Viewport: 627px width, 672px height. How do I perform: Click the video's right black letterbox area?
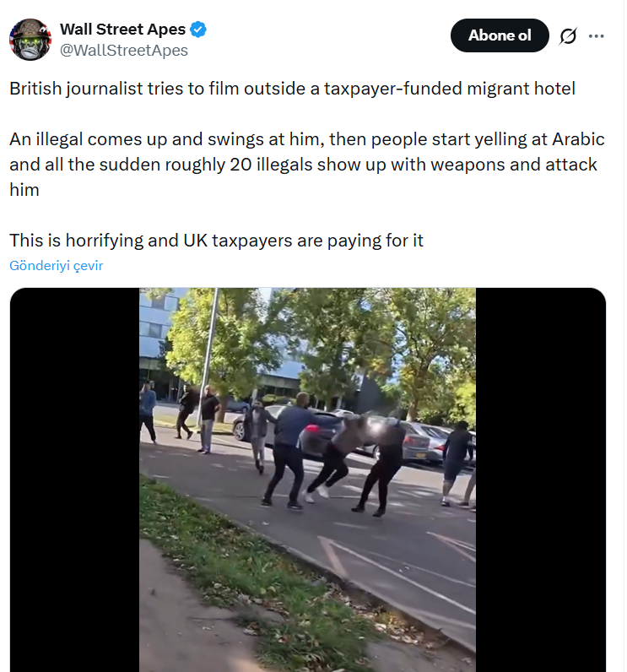click(x=540, y=480)
